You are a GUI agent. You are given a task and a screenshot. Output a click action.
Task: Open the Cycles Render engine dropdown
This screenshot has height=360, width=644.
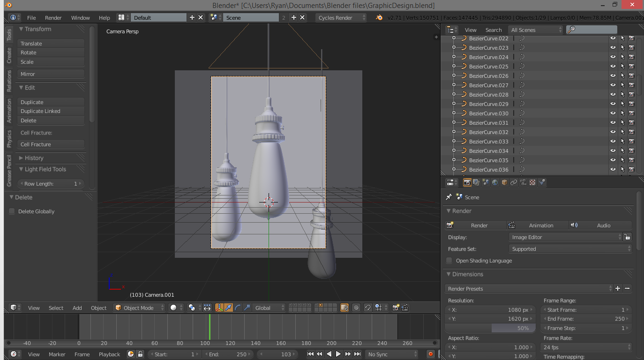pos(341,17)
